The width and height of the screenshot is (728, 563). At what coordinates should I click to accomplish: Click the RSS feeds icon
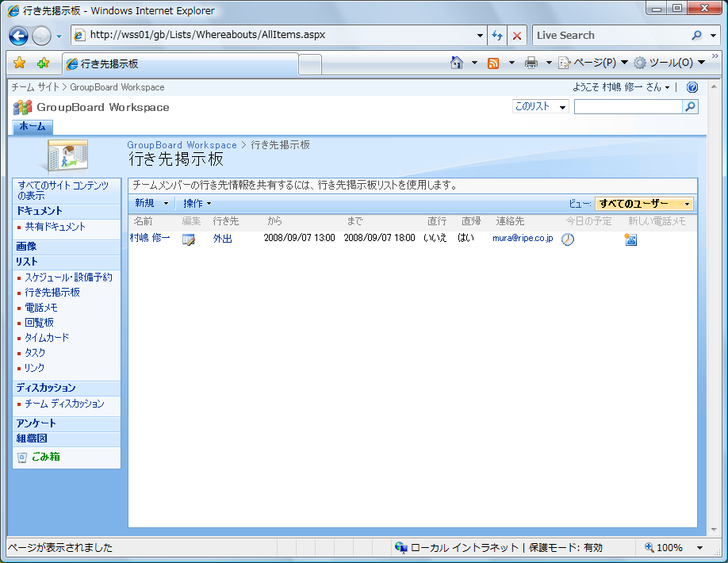tap(493, 63)
